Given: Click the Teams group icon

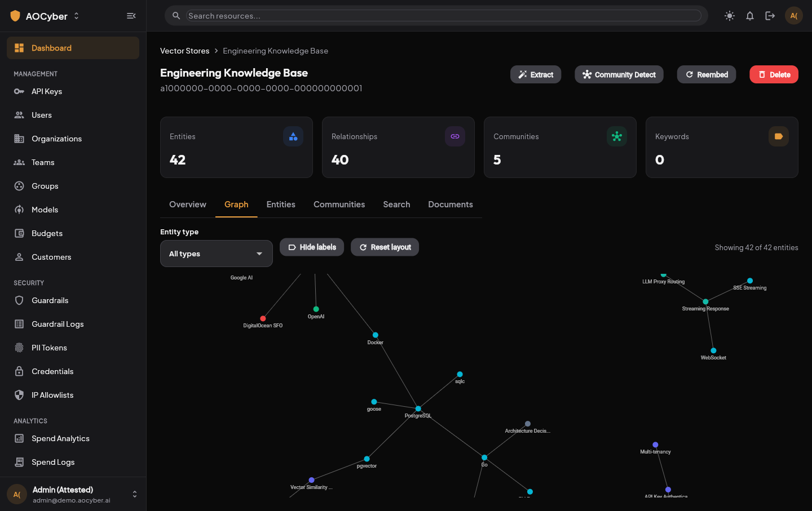Looking at the screenshot, I should pos(19,162).
